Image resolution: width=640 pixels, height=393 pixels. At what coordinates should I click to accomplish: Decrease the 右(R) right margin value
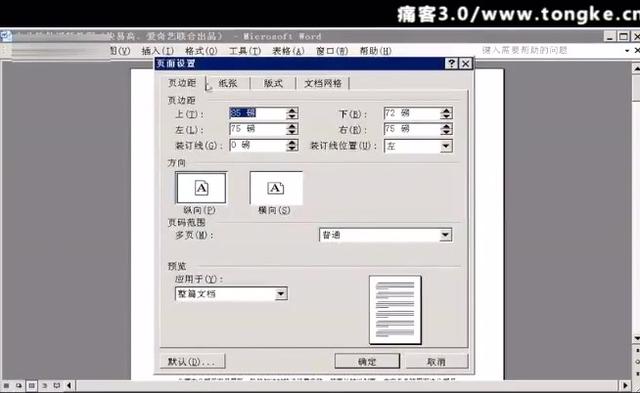[x=447, y=132]
